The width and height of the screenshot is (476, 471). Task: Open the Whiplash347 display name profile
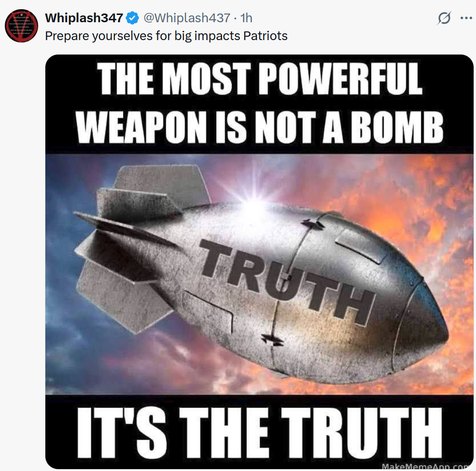tap(84, 18)
